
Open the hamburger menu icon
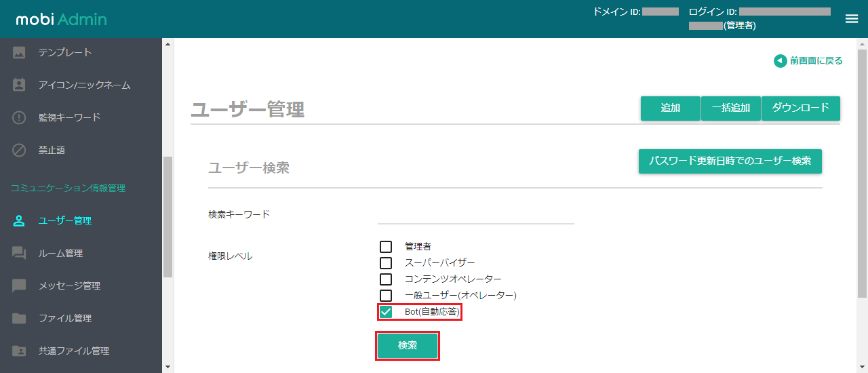click(x=852, y=19)
